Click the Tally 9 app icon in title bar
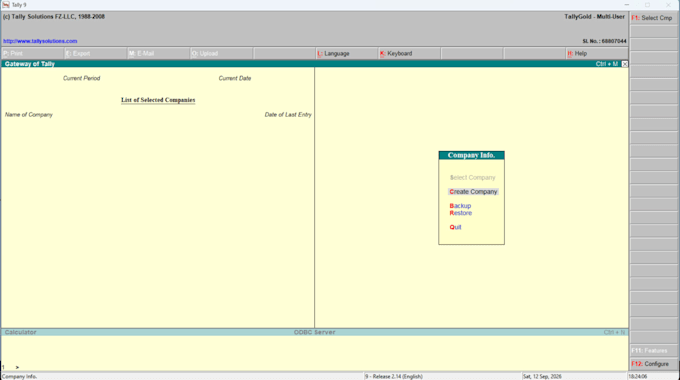Viewport: 680px width, 380px height. (6, 5)
